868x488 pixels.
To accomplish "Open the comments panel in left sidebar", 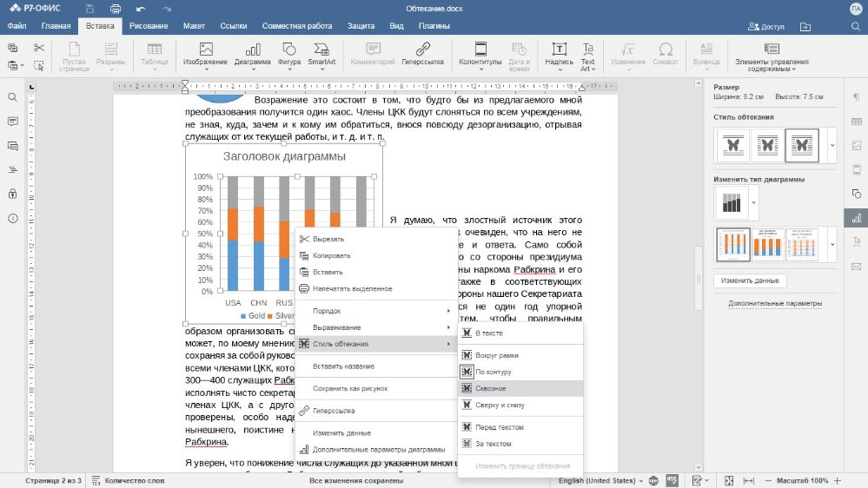I will pos(13,122).
